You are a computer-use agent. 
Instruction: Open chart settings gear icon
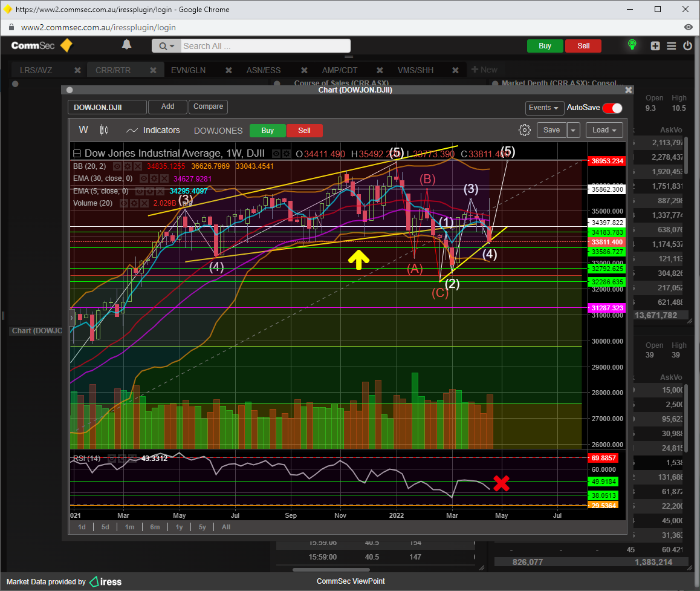(x=525, y=130)
